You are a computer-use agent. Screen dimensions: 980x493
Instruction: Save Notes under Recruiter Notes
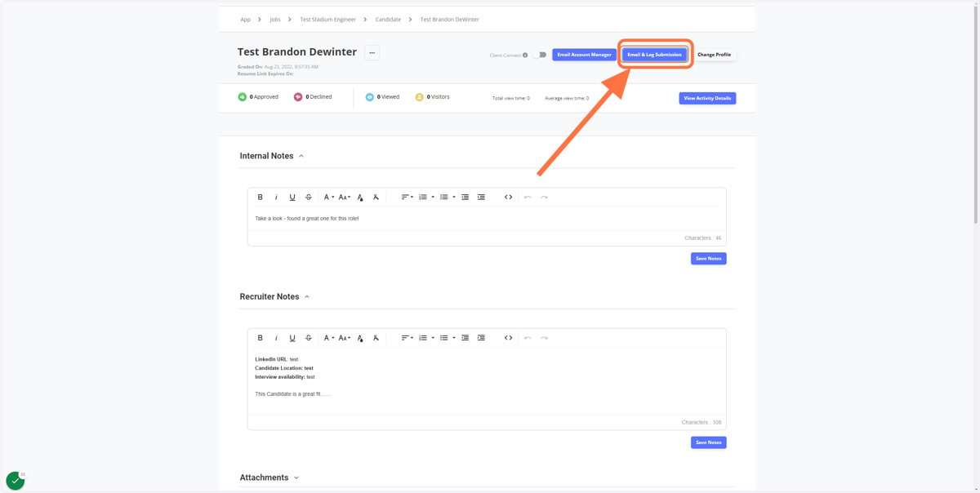pyautogui.click(x=708, y=442)
